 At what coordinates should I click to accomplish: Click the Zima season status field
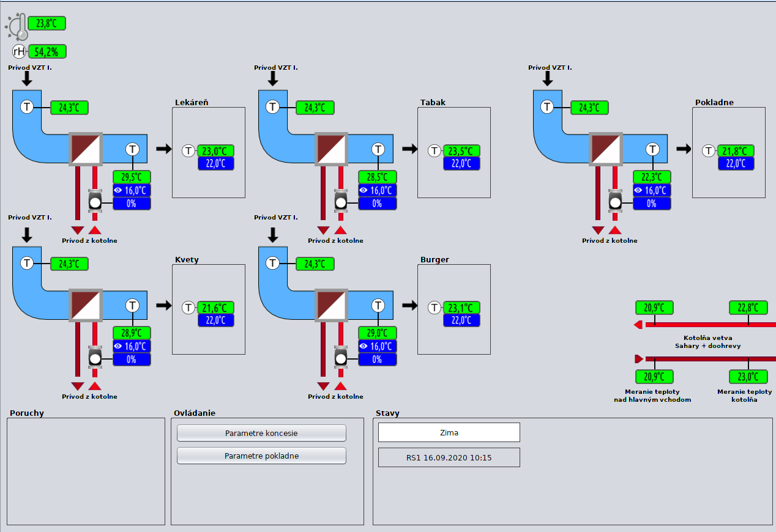pyautogui.click(x=449, y=432)
